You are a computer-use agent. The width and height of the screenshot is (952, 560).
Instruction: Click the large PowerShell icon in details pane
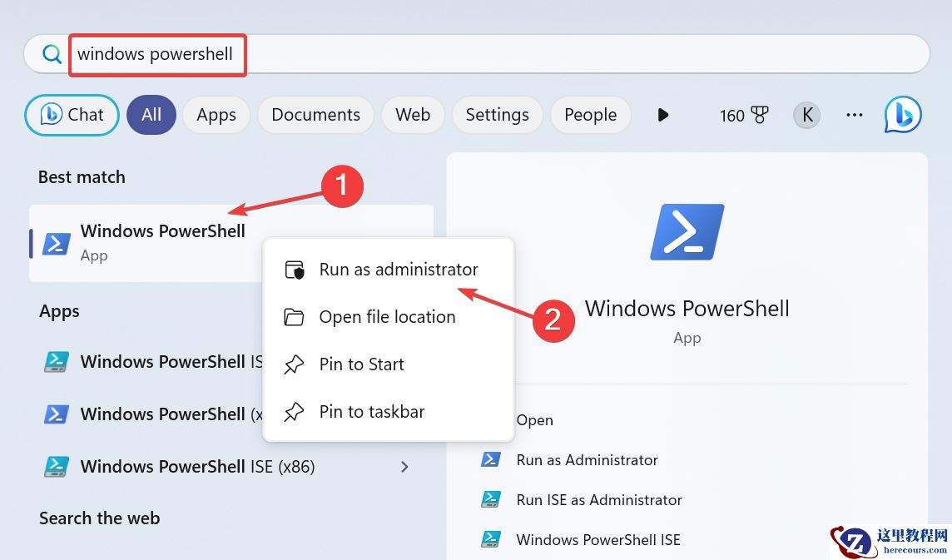tap(687, 232)
